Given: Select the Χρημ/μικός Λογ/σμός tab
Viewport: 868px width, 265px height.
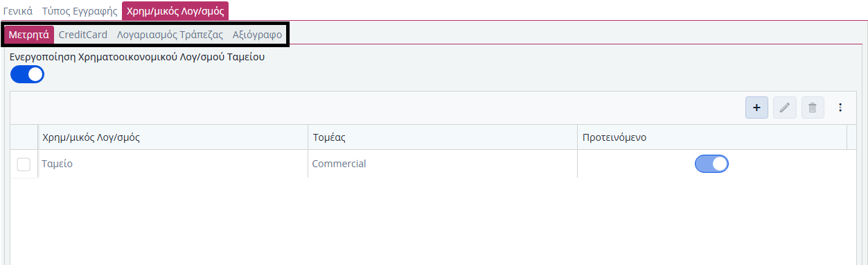Looking at the screenshot, I should click(x=175, y=11).
